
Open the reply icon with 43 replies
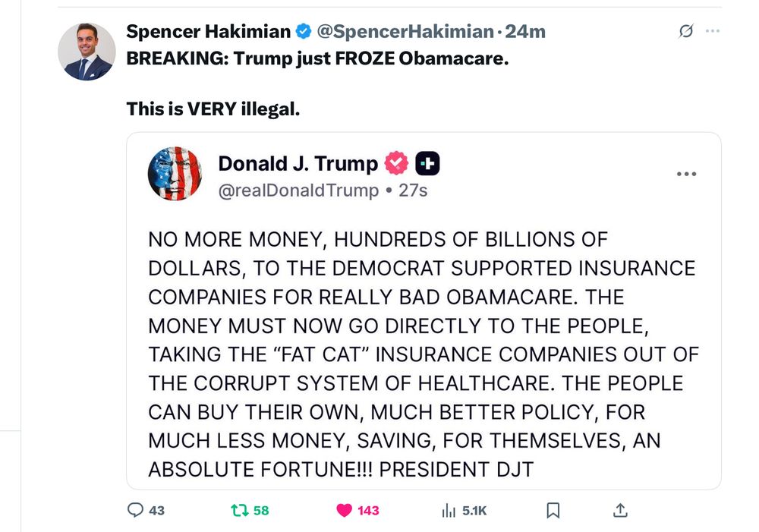(136, 510)
